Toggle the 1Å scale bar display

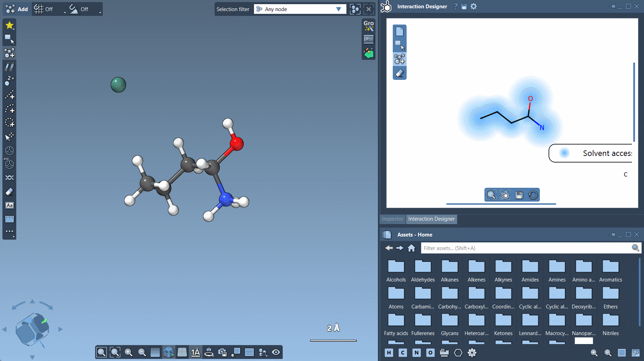[196, 352]
